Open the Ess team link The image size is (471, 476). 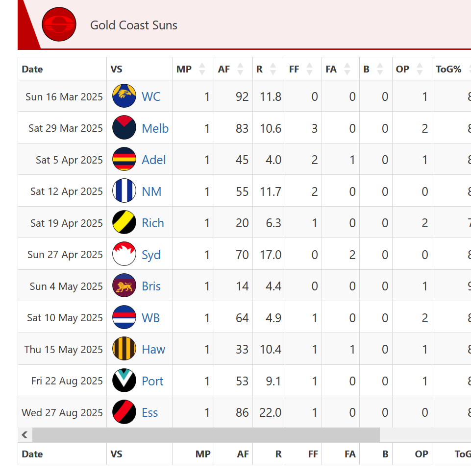click(150, 412)
